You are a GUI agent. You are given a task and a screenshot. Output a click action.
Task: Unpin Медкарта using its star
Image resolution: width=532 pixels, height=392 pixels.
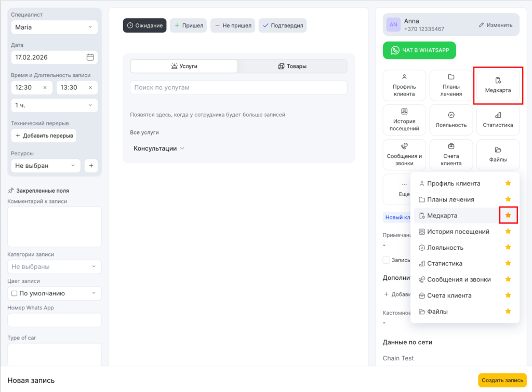(508, 215)
